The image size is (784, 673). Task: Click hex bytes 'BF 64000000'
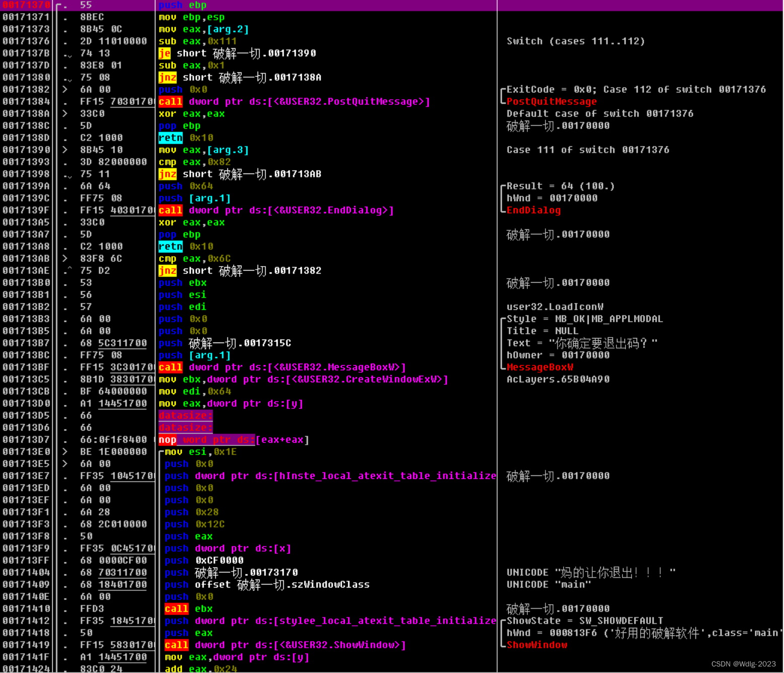pyautogui.click(x=114, y=391)
